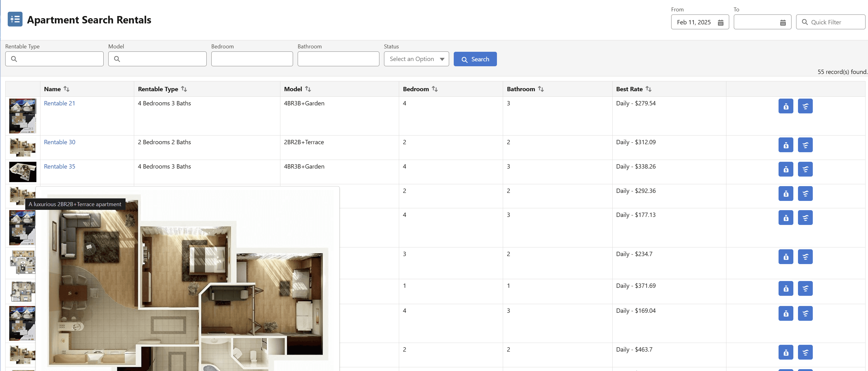Click the empty To date field

click(762, 22)
